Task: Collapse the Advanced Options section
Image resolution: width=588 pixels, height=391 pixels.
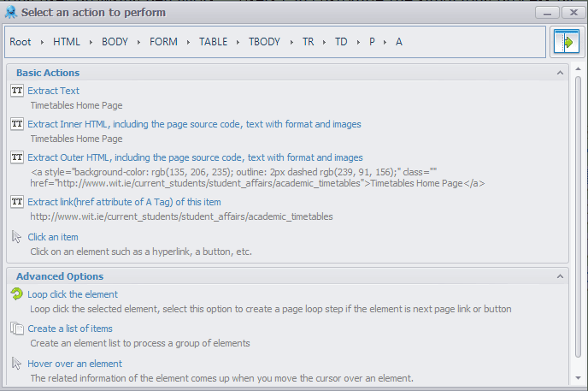Action: 560,276
